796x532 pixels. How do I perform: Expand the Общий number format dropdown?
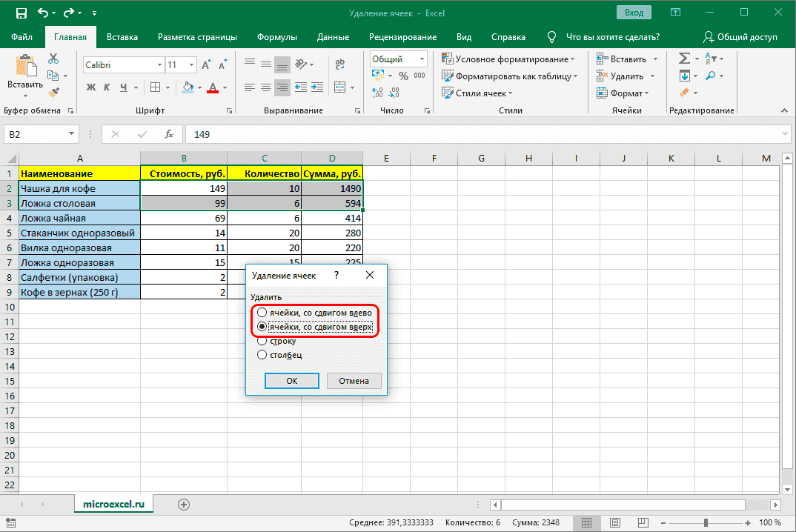click(422, 59)
